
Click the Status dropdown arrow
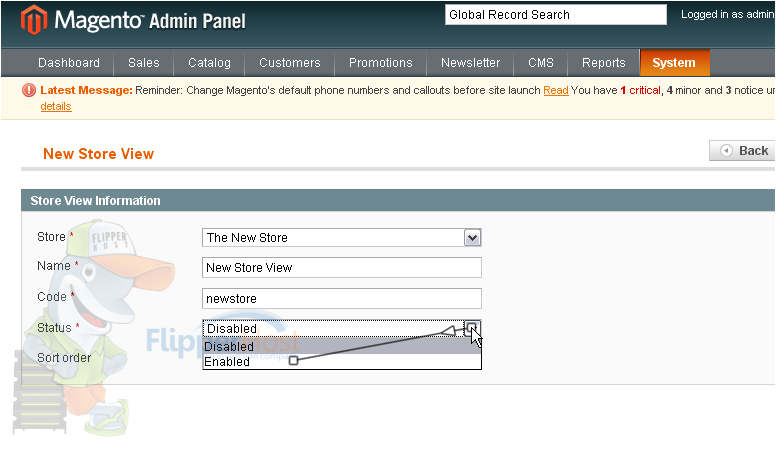click(x=472, y=328)
